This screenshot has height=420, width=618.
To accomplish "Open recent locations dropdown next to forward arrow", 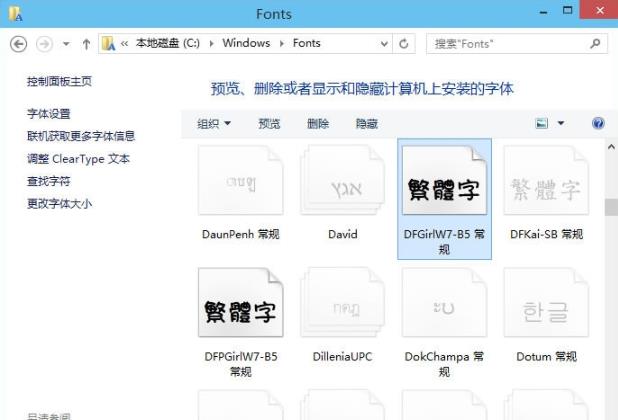I will 66,44.
